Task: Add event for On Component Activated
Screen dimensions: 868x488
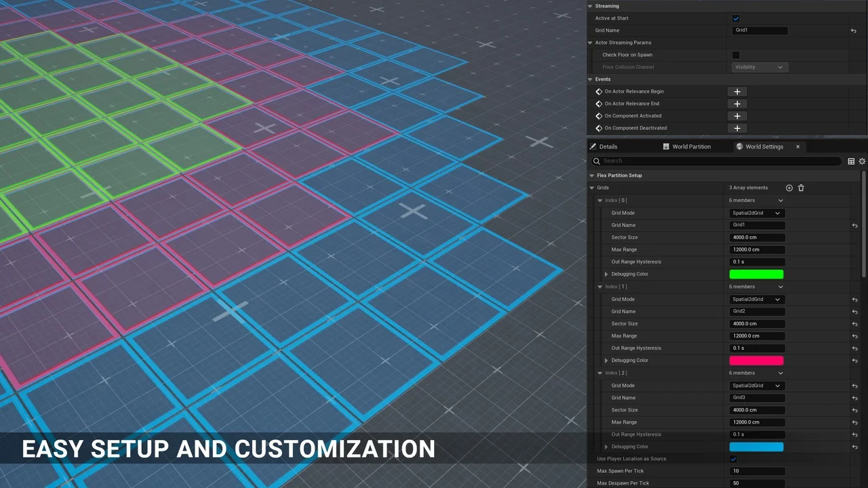Action: [737, 116]
